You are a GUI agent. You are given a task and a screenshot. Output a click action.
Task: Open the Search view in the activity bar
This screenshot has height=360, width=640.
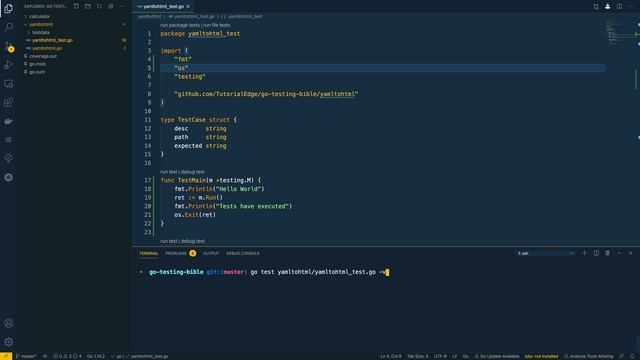click(x=8, y=27)
